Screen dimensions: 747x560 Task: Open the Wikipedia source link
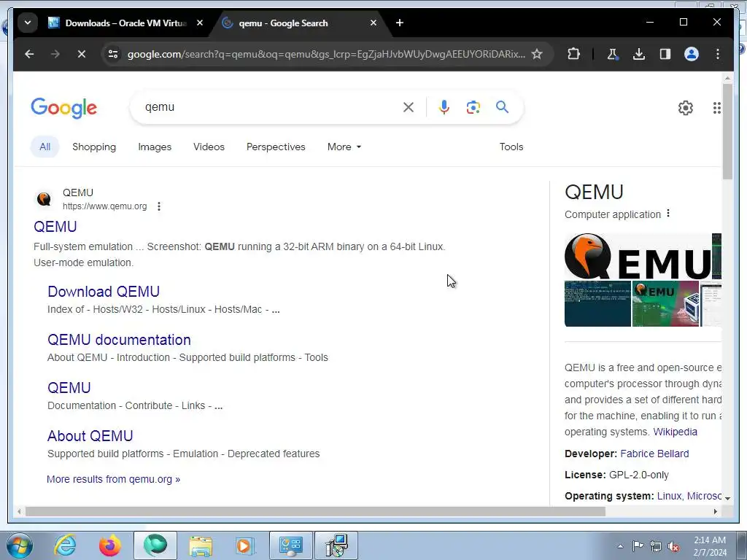pyautogui.click(x=675, y=432)
